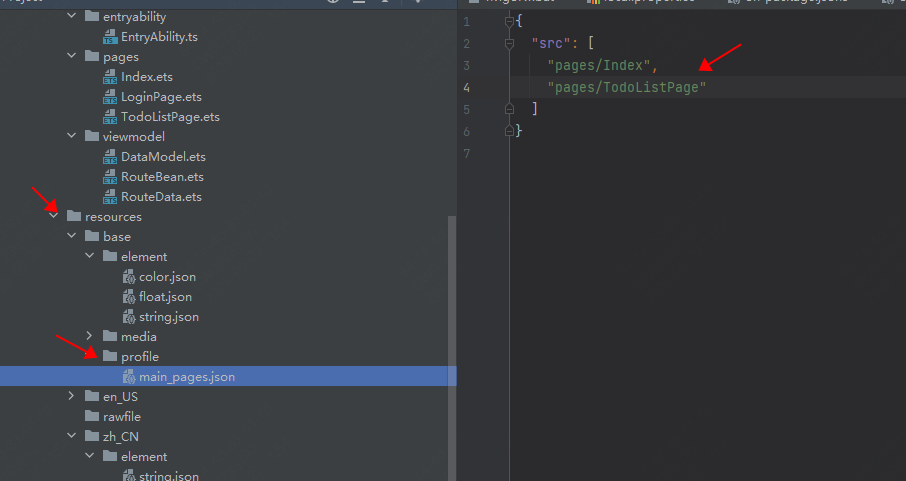906x481 pixels.
Task: Collapse the pages folder chevron
Action: tap(72, 56)
